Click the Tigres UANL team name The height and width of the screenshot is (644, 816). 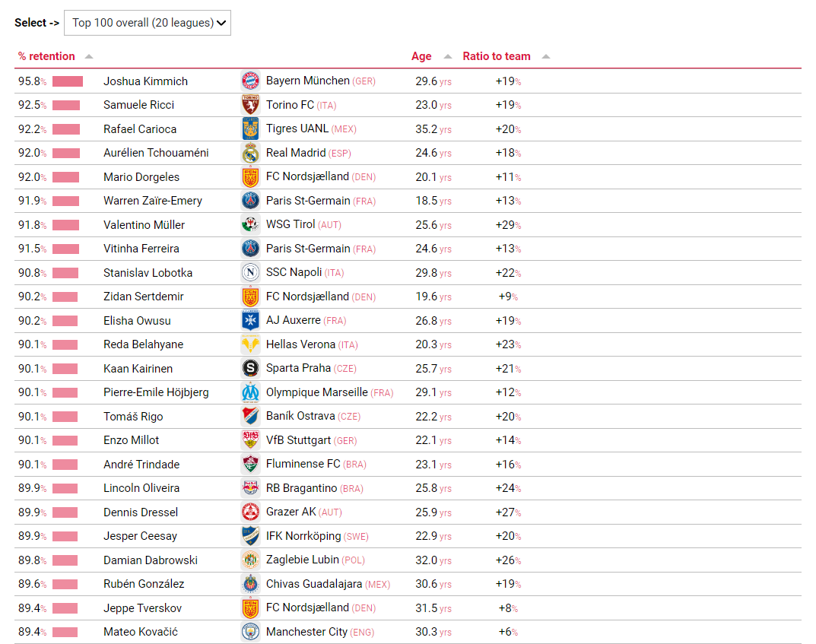click(297, 128)
